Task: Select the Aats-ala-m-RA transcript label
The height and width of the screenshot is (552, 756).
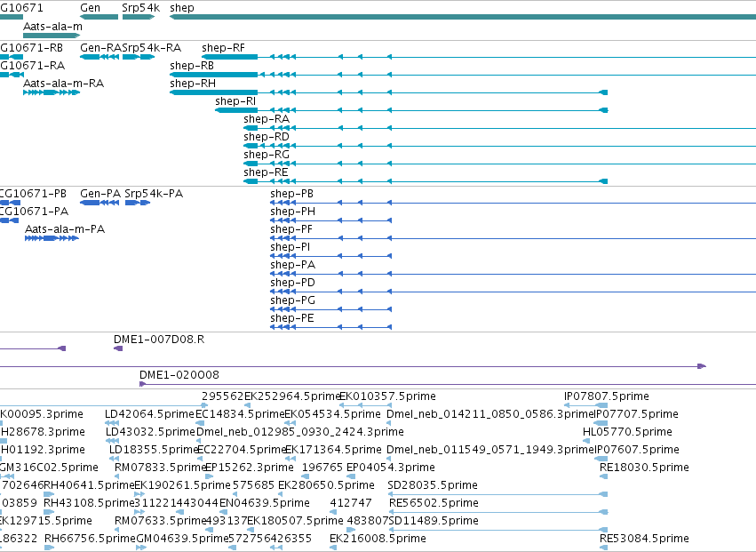Action: click(64, 84)
